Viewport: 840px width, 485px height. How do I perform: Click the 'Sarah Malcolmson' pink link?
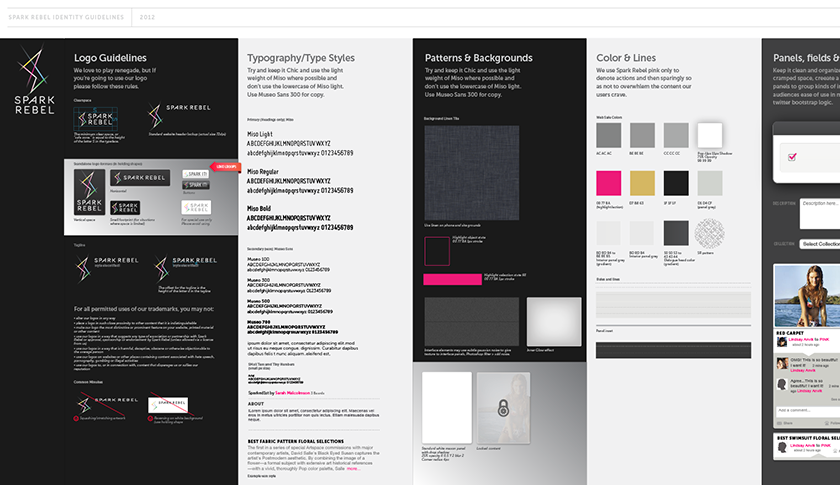tap(292, 393)
